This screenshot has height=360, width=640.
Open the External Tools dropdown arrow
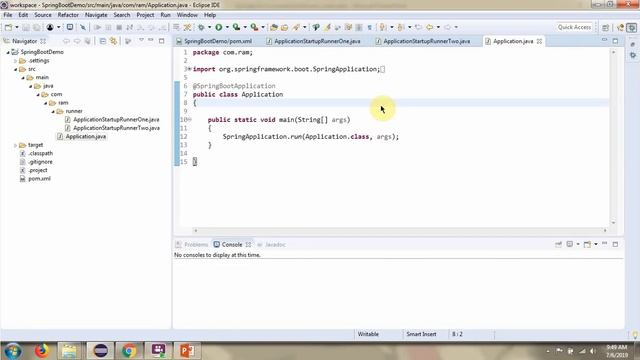pos(263,27)
